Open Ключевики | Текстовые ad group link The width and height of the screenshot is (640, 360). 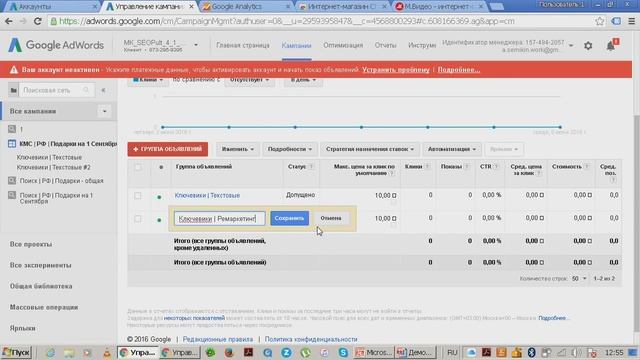(x=207, y=196)
